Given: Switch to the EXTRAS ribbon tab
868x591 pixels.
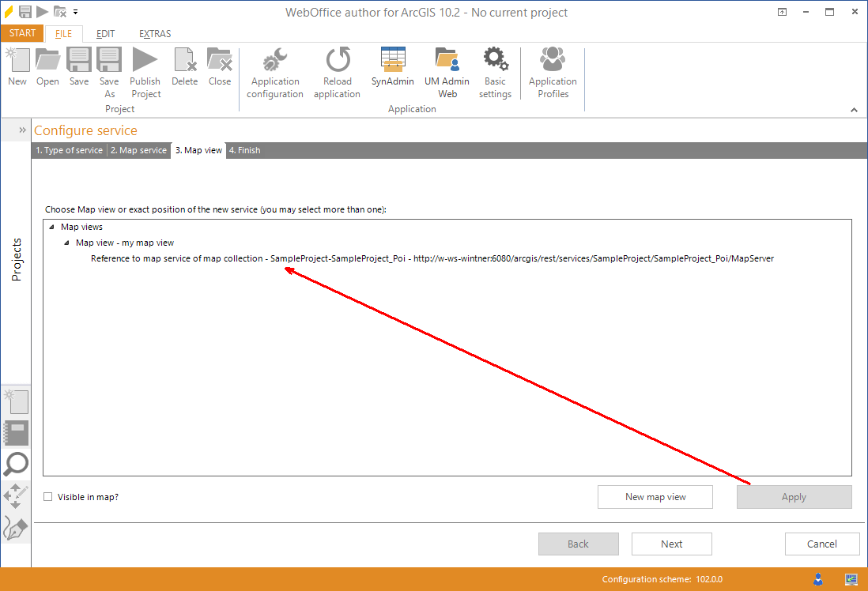Looking at the screenshot, I should pyautogui.click(x=154, y=34).
